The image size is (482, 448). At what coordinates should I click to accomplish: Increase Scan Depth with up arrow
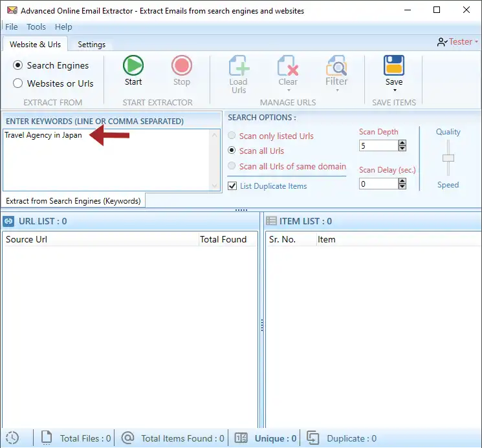tap(402, 143)
